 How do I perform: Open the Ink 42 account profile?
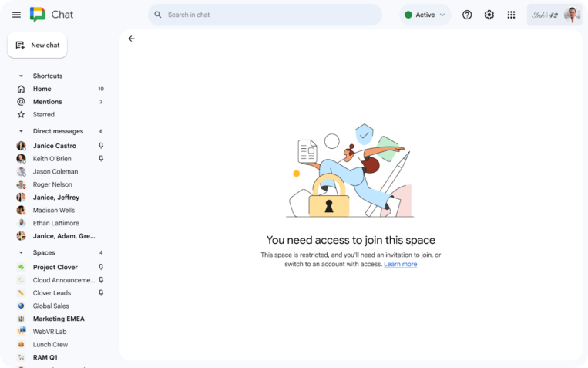(x=555, y=15)
